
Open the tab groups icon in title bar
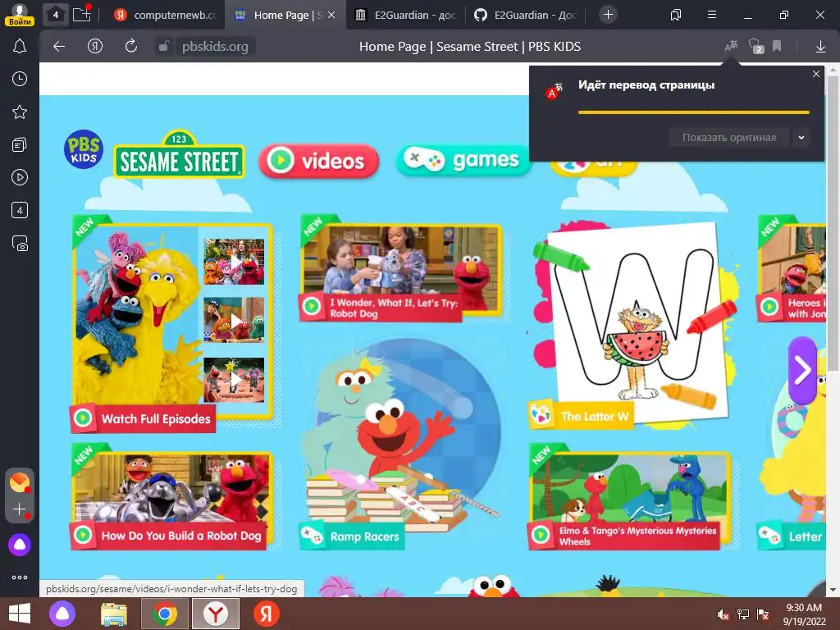[x=676, y=15]
